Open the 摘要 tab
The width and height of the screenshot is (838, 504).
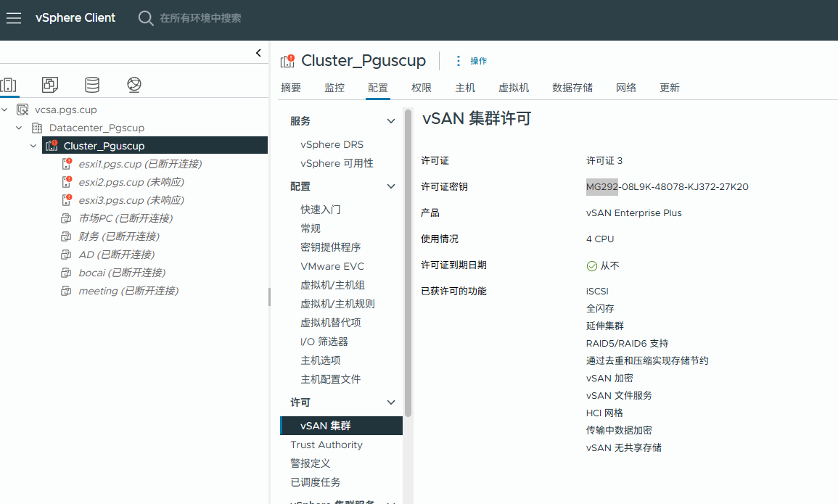(291, 88)
